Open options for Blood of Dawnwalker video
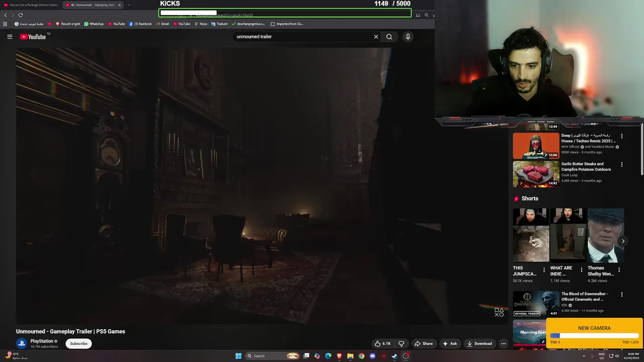This screenshot has width=644, height=362. [622, 295]
